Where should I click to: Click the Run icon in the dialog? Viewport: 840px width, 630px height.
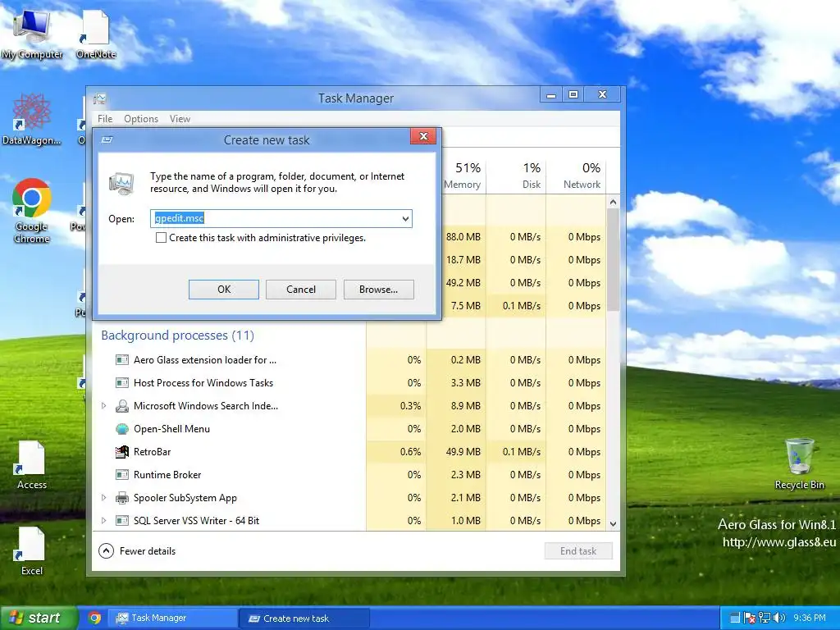tap(121, 183)
